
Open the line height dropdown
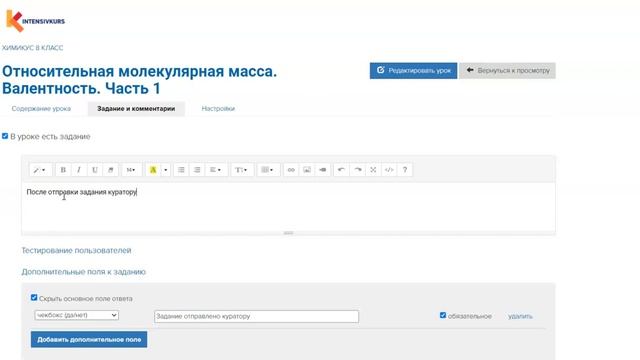(x=242, y=170)
